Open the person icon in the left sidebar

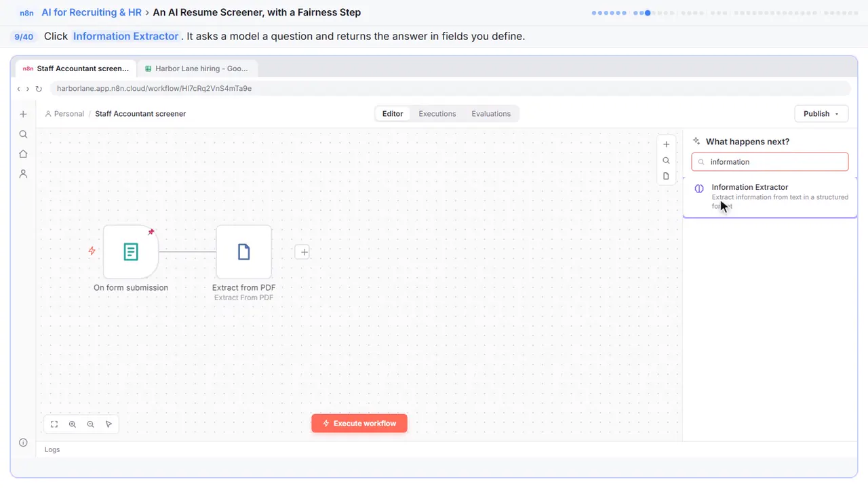23,174
